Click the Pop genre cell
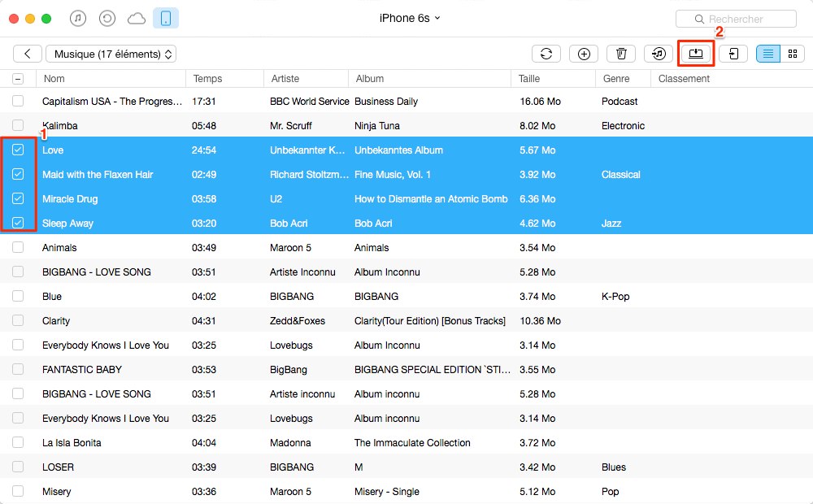Viewport: 813px width, 504px height. tap(611, 492)
